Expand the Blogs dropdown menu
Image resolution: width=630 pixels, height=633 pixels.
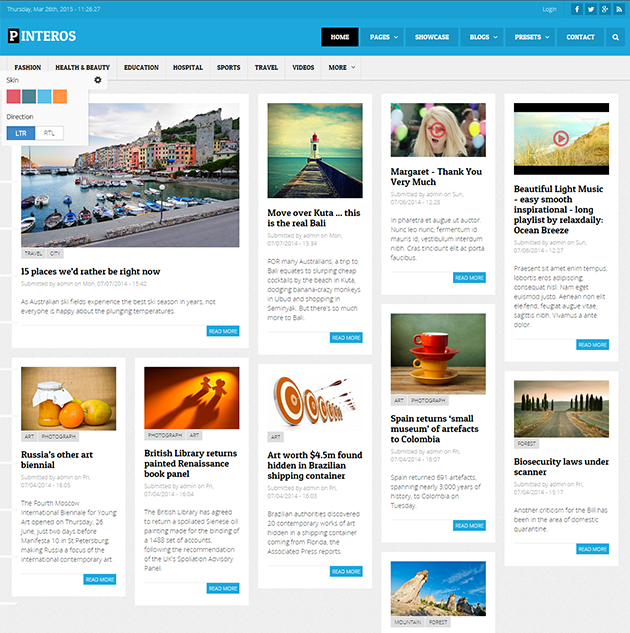tap(483, 37)
